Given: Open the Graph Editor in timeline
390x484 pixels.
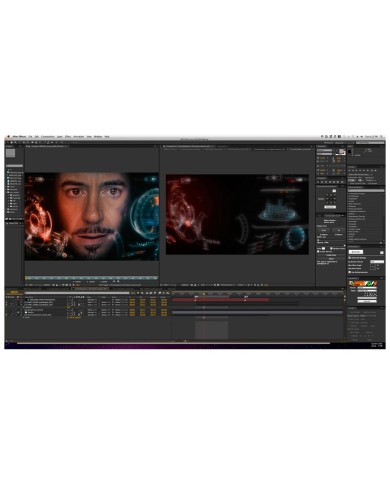Looking at the screenshot, I should pos(168,293).
